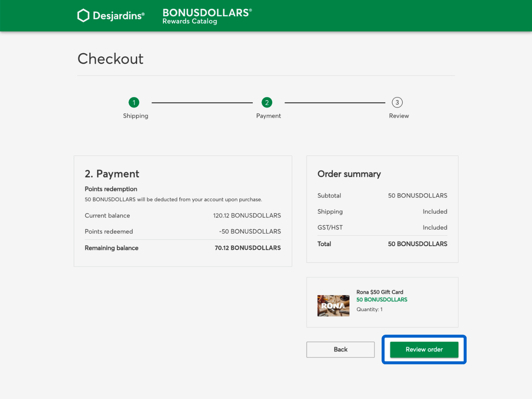Click the Payment step label
Screen dimensions: 532x399
pos(268,116)
